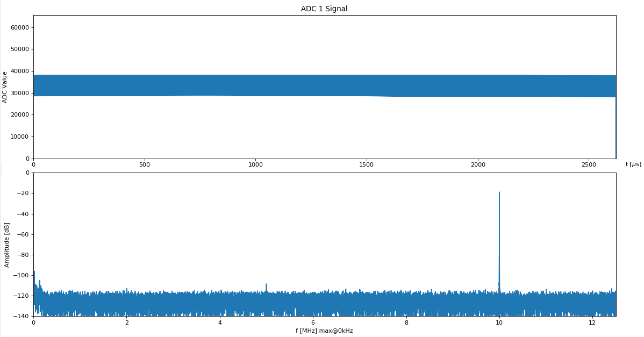The width and height of the screenshot is (644, 337).
Task: Select the 500 tick on time axis
Action: coord(145,164)
